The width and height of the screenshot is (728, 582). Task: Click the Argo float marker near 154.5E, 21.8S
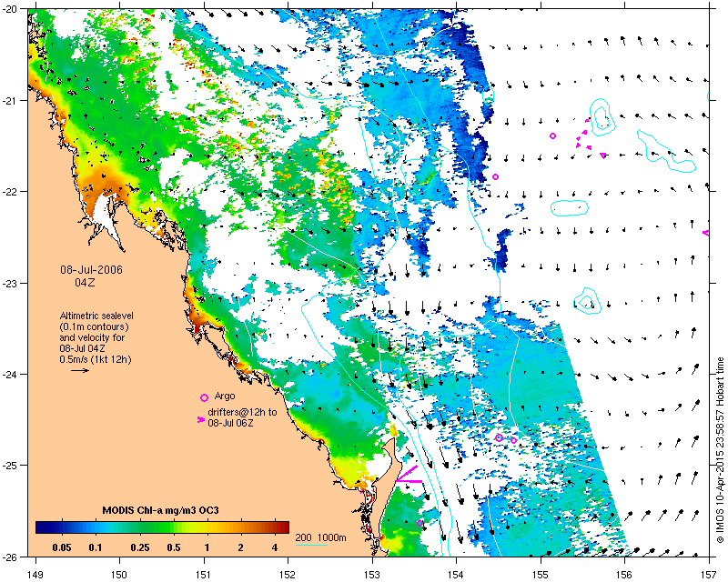(495, 176)
